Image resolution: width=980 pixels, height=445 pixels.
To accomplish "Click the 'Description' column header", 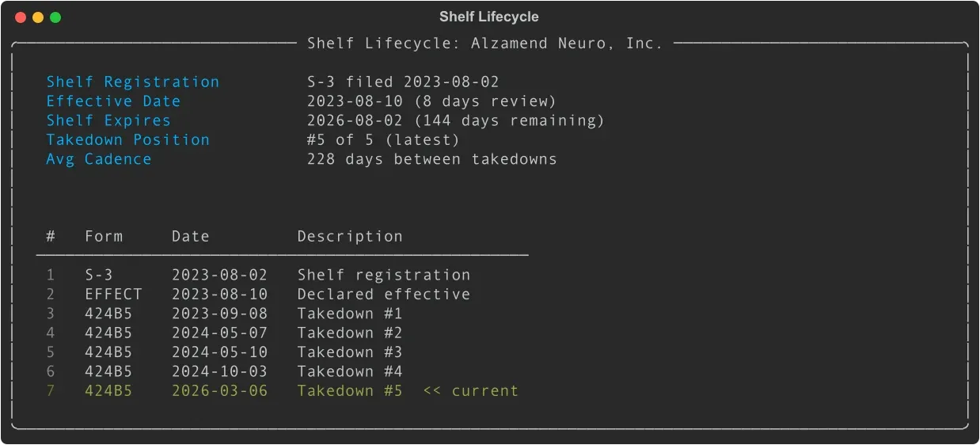I will [x=350, y=237].
